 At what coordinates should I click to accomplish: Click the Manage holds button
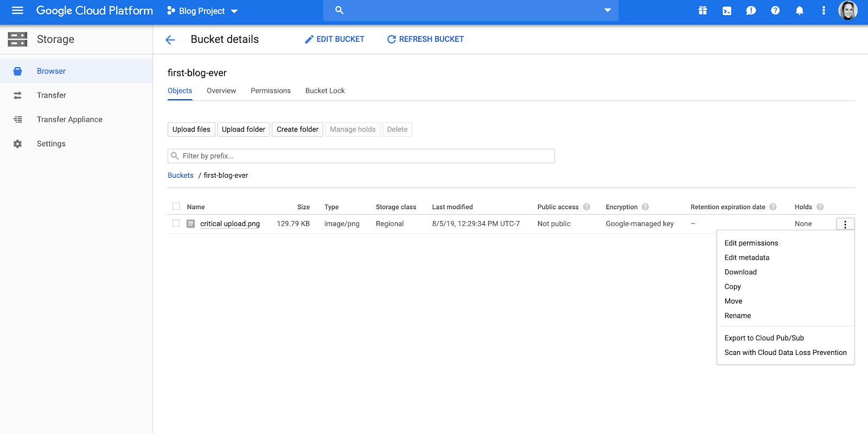pyautogui.click(x=353, y=130)
